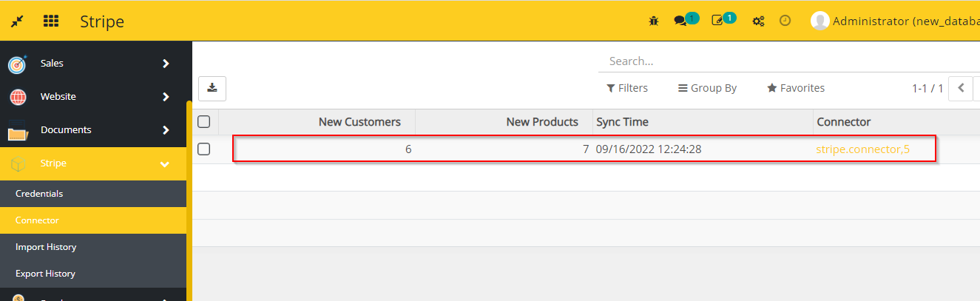Click the collapse fullscreen arrows icon
The image size is (980, 301).
click(16, 21)
